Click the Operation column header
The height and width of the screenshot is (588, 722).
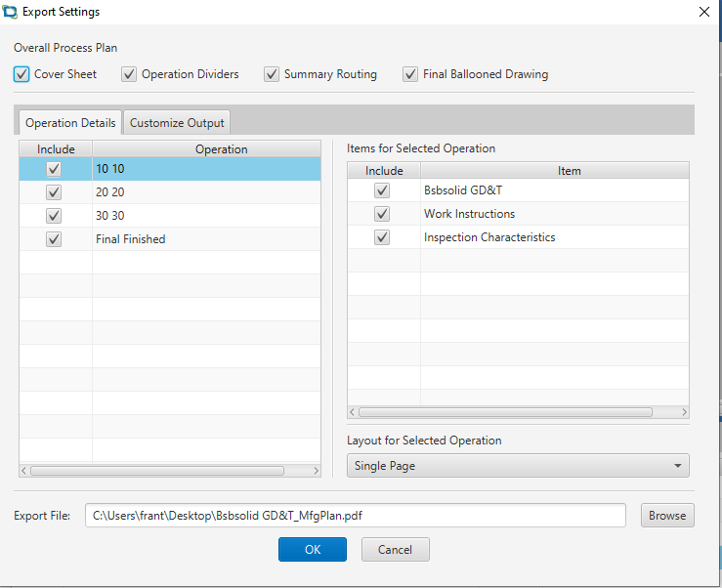tap(207, 149)
